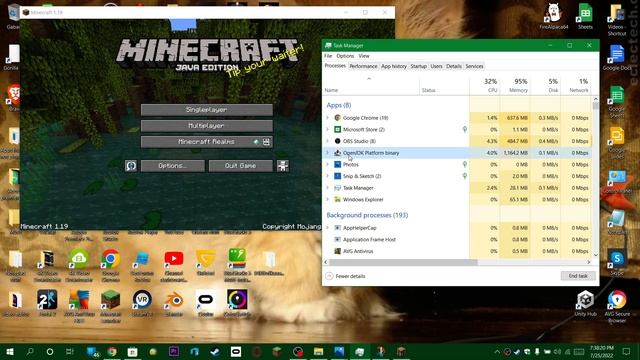Show hidden system tray icons
Viewport: 640px width, 360px height.
[497, 351]
